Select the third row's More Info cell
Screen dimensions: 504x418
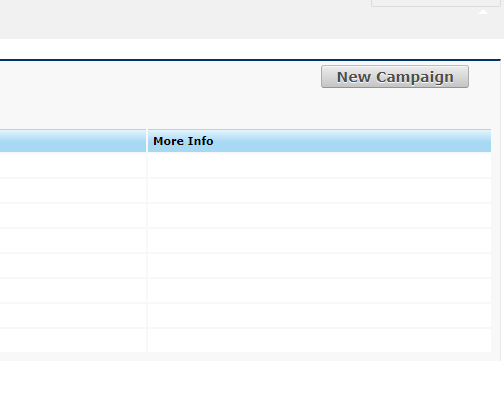pos(319,215)
